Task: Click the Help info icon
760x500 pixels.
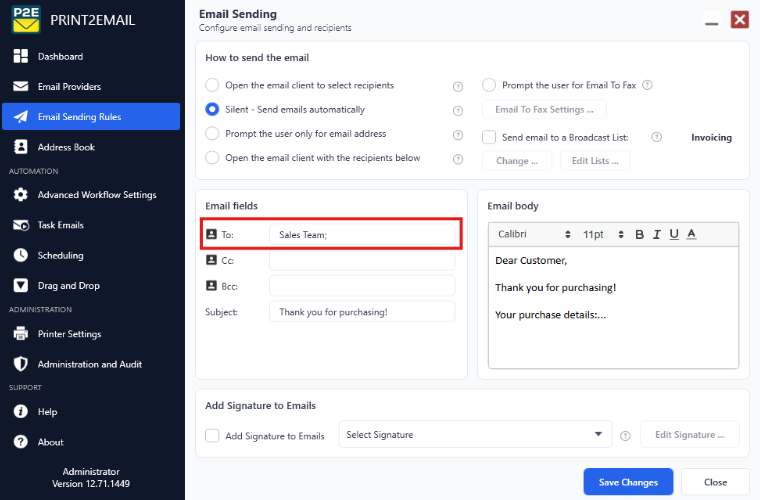Action: click(x=20, y=411)
